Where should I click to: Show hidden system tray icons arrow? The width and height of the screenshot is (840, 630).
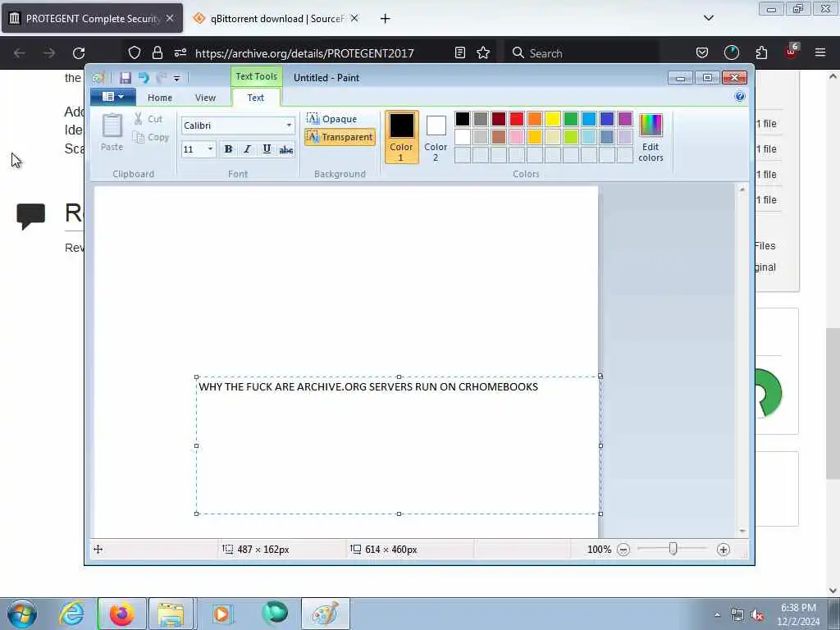pos(717,615)
